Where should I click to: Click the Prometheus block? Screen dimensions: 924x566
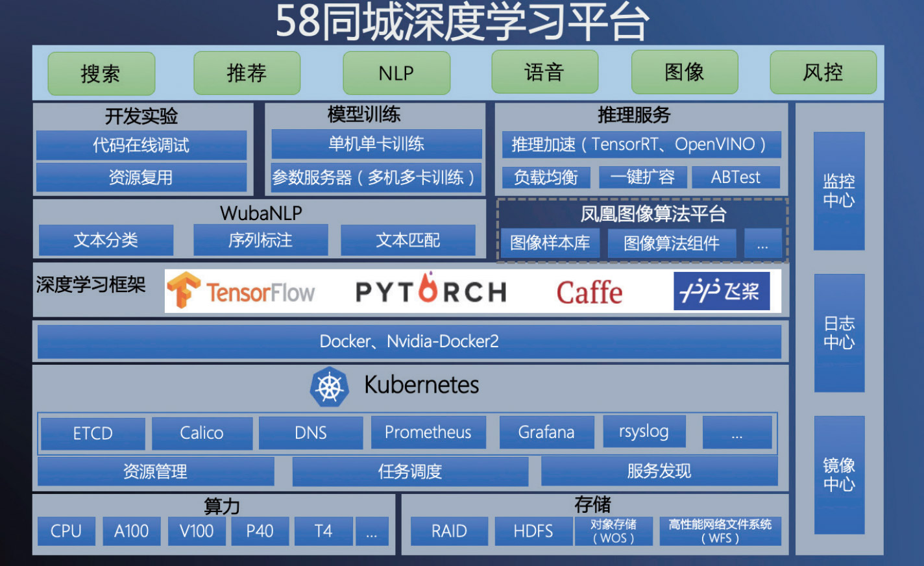(428, 432)
